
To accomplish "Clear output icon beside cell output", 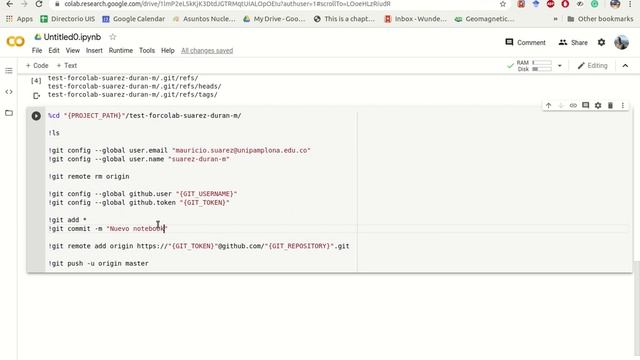I will [36, 96].
